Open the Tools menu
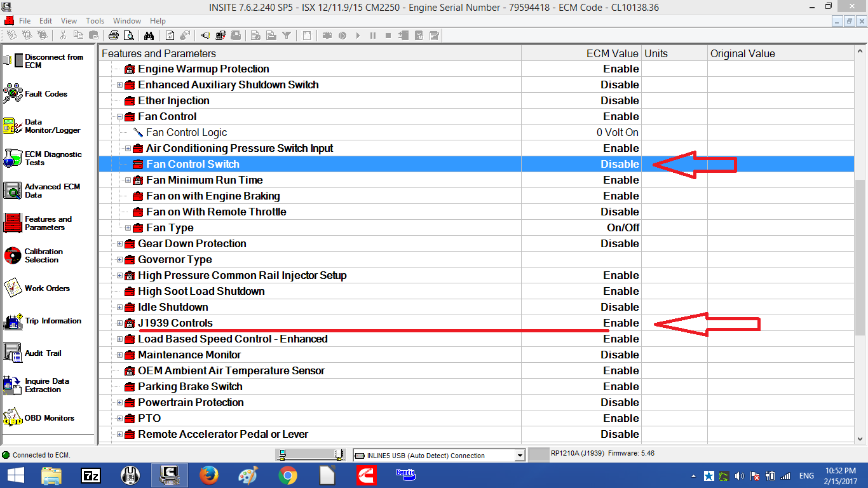Screen dimensions: 868x488 pos(95,21)
